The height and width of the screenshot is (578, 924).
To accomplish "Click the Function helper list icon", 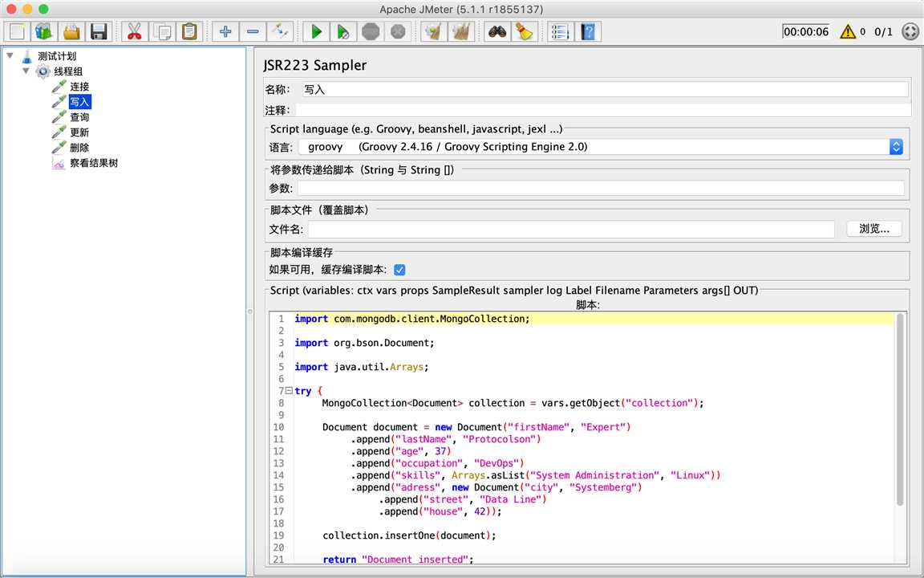I will 561,31.
